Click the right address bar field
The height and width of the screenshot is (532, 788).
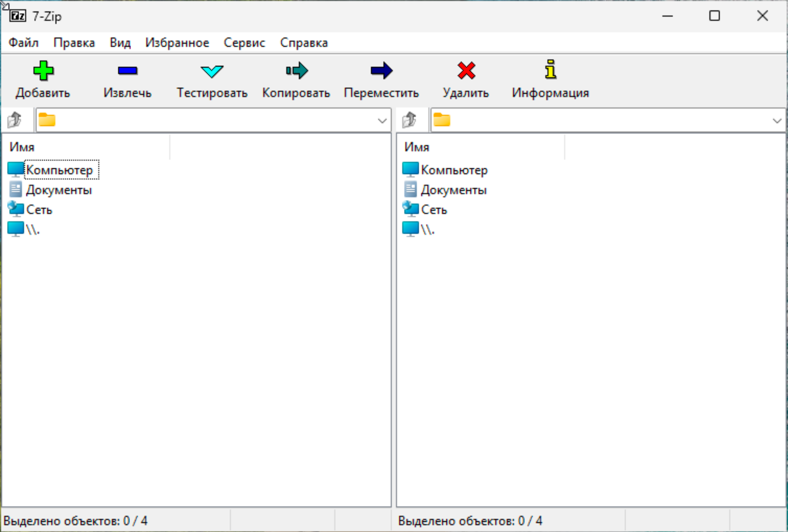608,120
